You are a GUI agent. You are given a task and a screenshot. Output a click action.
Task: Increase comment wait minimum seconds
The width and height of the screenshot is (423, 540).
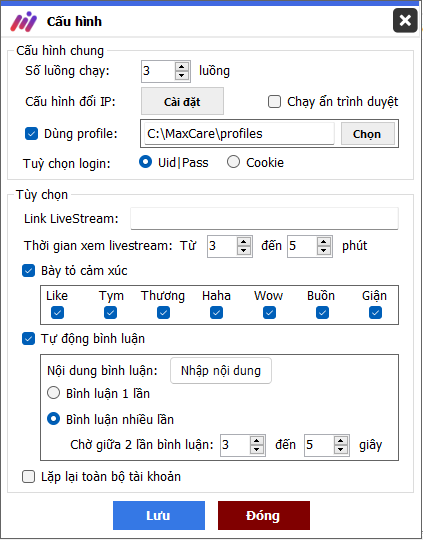(x=257, y=440)
